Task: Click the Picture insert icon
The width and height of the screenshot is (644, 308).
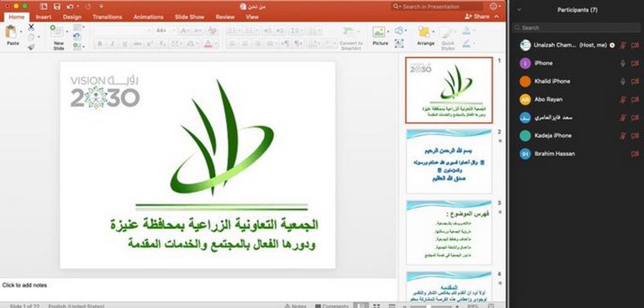Action: pos(379,32)
